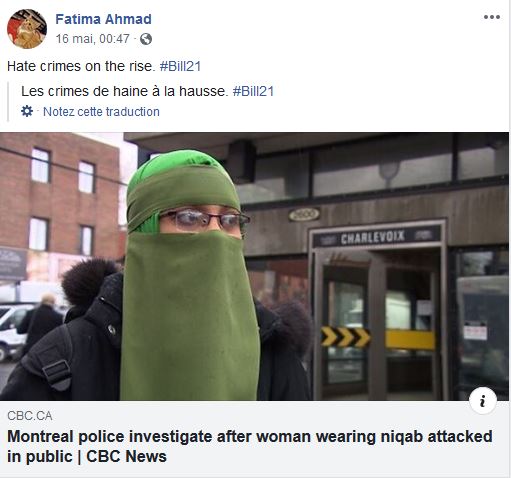Click the 'CBC News' part of the headline
The width and height of the screenshot is (511, 478).
point(126,457)
